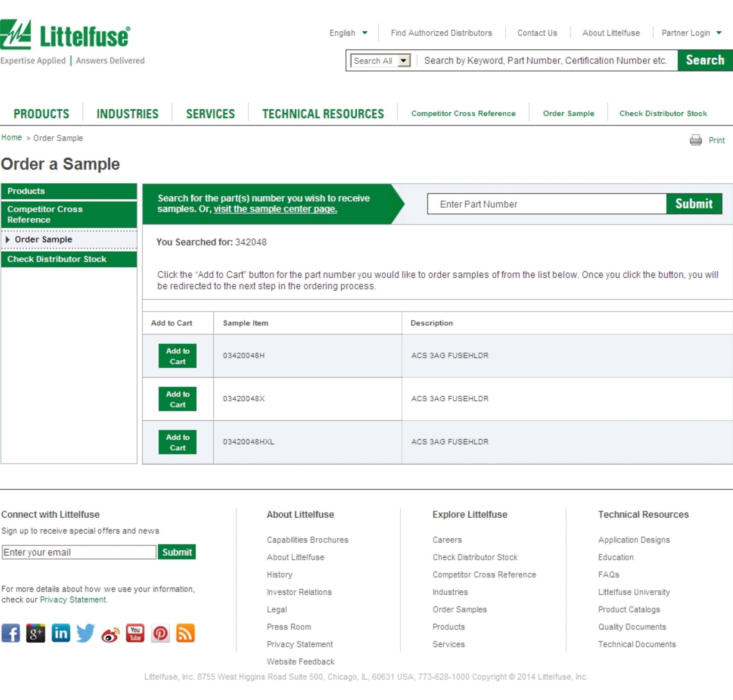Open Product Catalogs footer link
The height and width of the screenshot is (700, 733).
629,610
